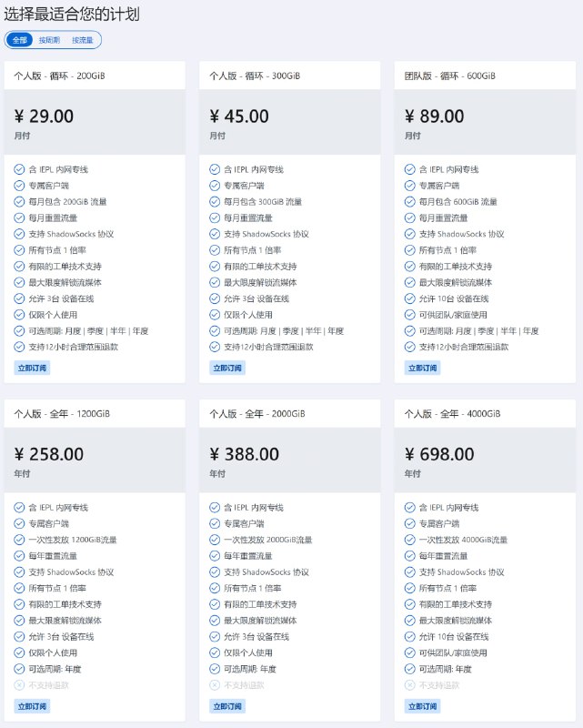Subscribe to 个人版 全年 2000GiB plan
Screen dimensions: 583x728
click(x=227, y=706)
